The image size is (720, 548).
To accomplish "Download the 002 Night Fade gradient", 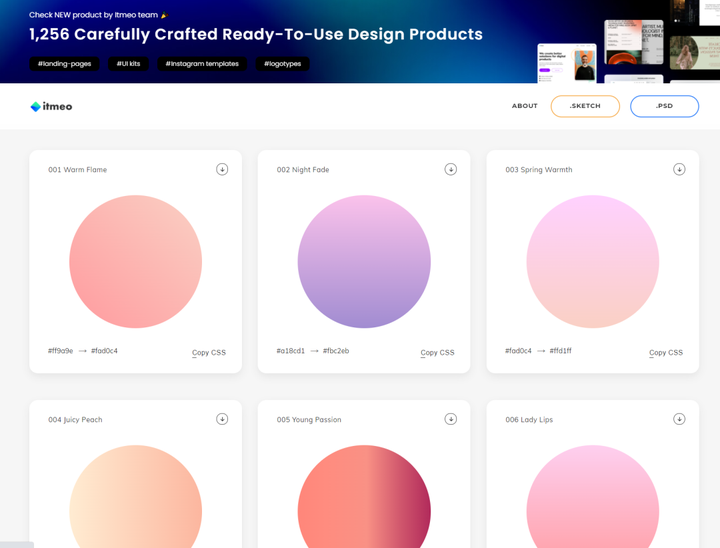I will tap(451, 169).
